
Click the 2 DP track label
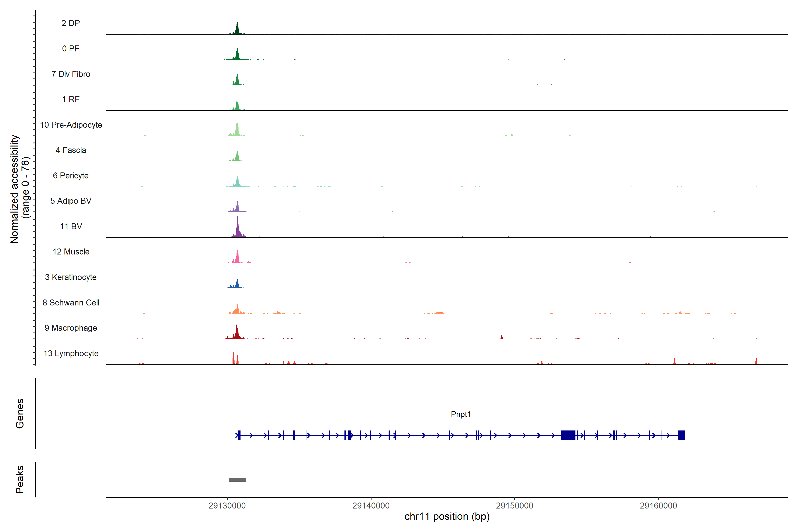(x=70, y=23)
